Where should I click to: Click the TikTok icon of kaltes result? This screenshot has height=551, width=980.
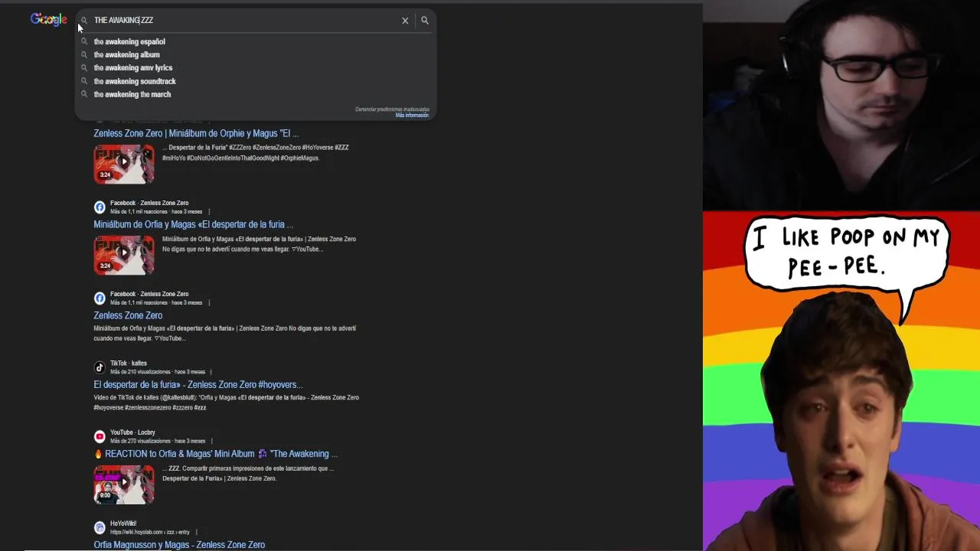pos(100,367)
